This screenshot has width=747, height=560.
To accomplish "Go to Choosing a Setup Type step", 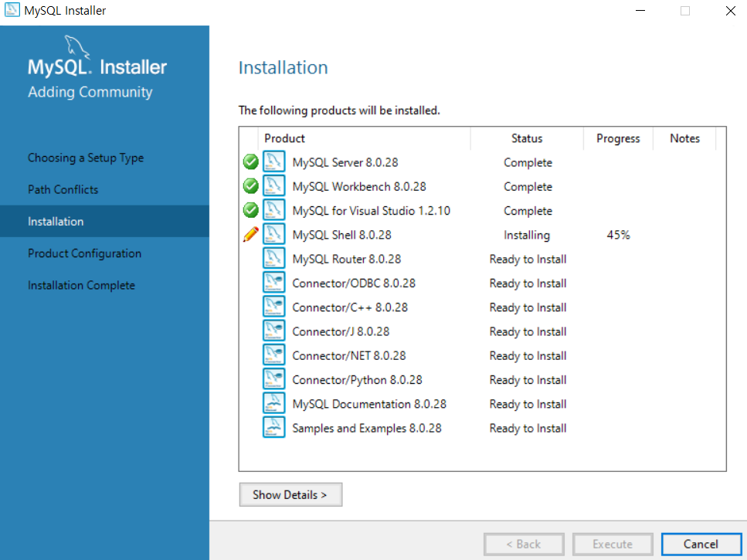I will 86,158.
